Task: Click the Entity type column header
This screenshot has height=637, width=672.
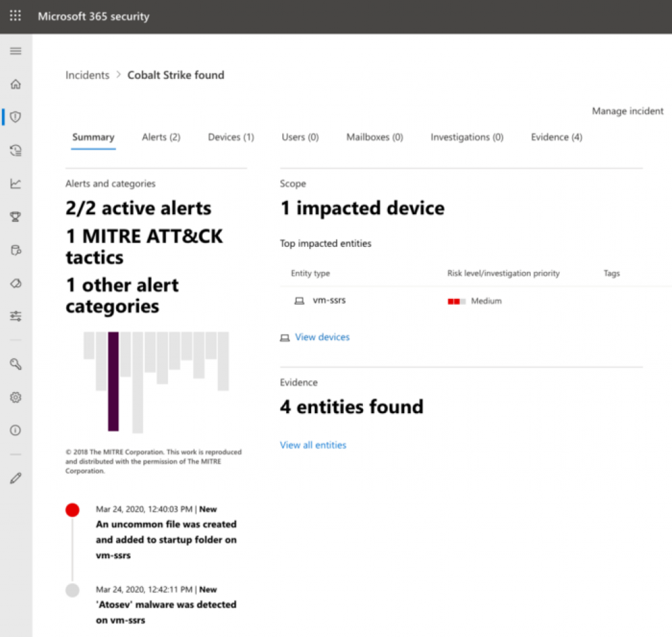Action: [310, 273]
